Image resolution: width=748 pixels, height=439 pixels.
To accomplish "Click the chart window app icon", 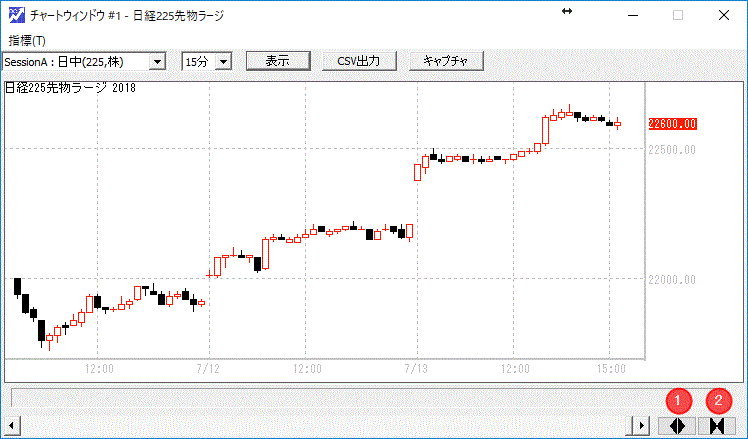I will click(x=17, y=15).
